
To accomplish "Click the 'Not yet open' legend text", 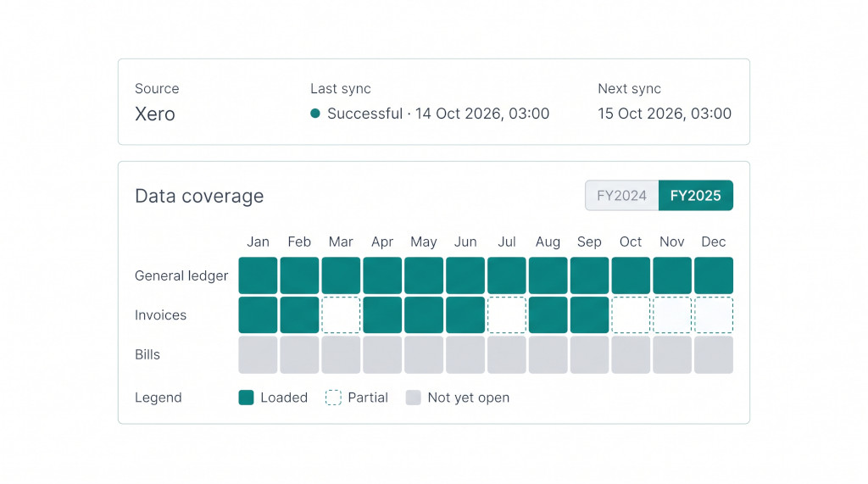I will [x=469, y=398].
